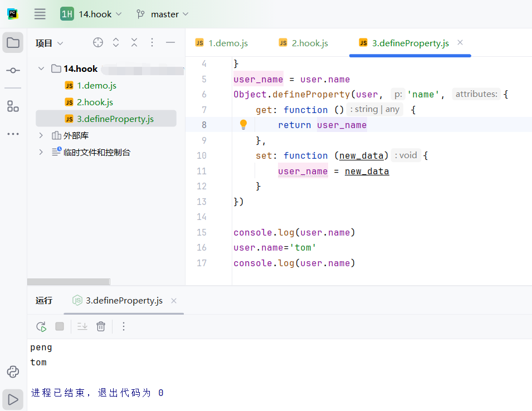Click Select Opened File crosshair icon
Screen dimensions: 532x411
pos(97,42)
